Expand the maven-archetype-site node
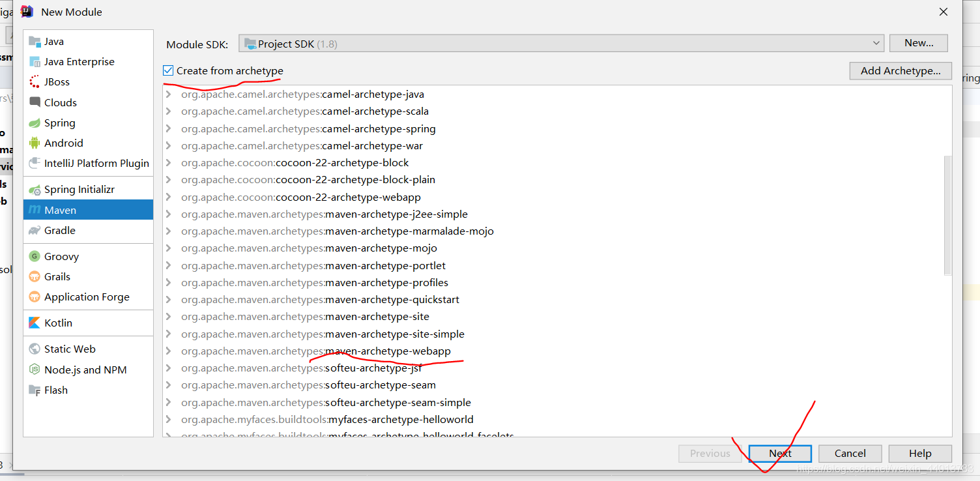This screenshot has height=481, width=980. click(169, 316)
